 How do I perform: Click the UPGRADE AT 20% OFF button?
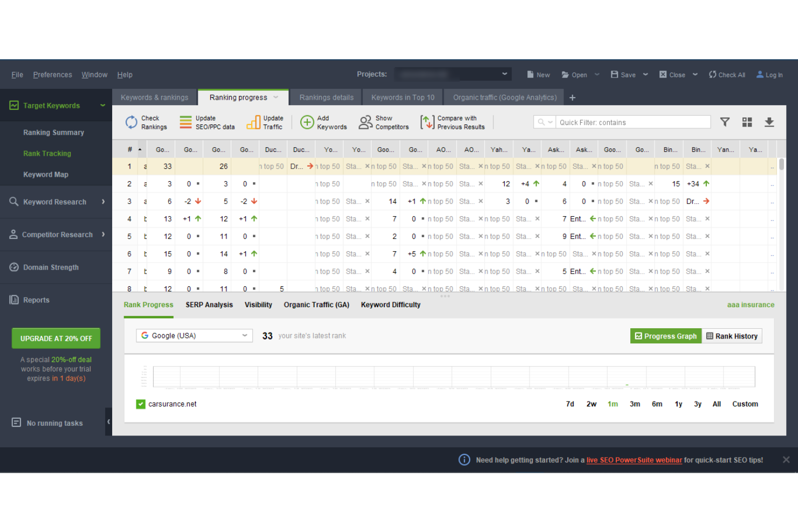click(x=56, y=338)
